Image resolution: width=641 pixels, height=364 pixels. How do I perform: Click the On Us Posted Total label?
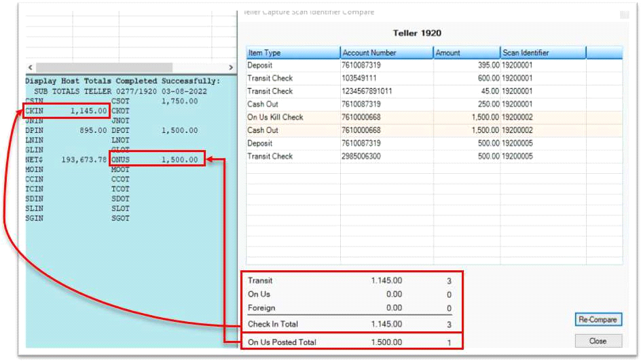[282, 342]
